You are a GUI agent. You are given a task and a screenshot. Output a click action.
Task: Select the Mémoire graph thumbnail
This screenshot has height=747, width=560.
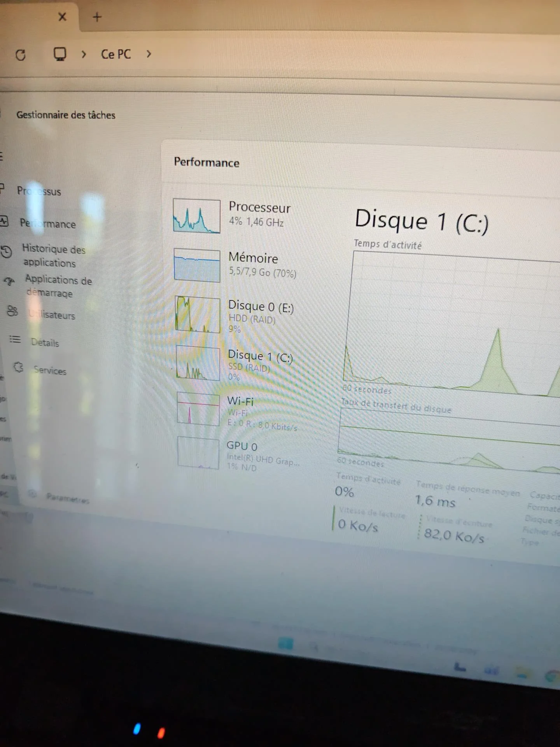click(x=197, y=265)
